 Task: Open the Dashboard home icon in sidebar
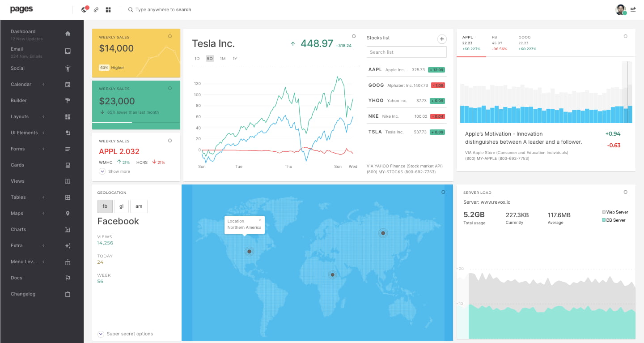point(67,33)
